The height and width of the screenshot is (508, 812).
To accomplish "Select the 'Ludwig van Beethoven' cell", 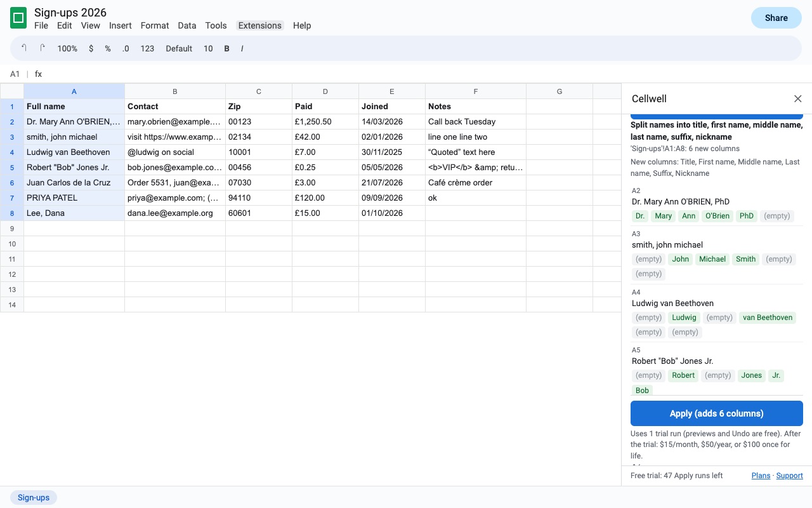I will [74, 152].
